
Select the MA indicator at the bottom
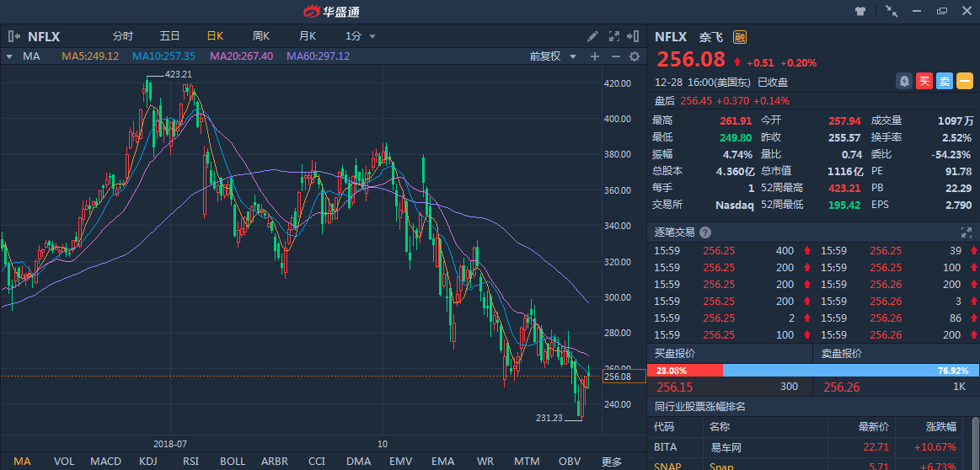pos(22,462)
